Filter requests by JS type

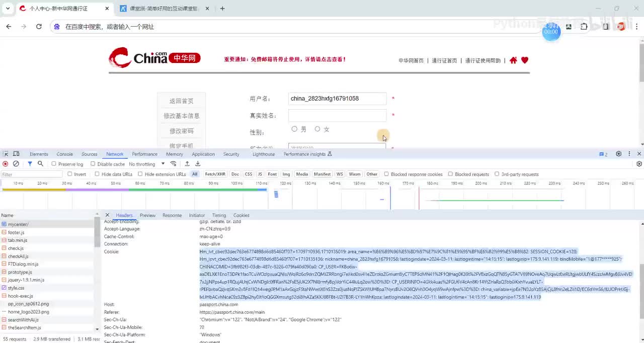tap(260, 174)
